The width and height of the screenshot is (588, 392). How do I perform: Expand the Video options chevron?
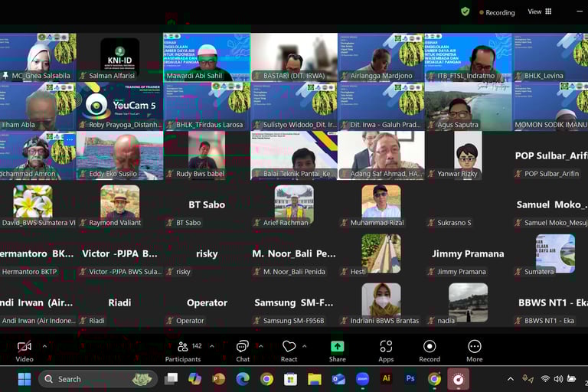pyautogui.click(x=44, y=346)
